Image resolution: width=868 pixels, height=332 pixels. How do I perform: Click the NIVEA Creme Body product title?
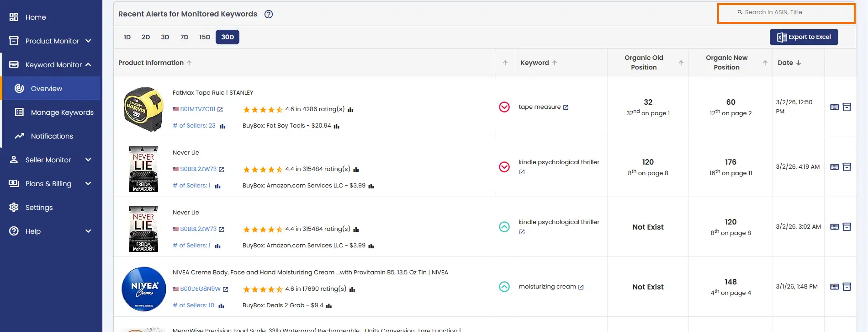310,273
